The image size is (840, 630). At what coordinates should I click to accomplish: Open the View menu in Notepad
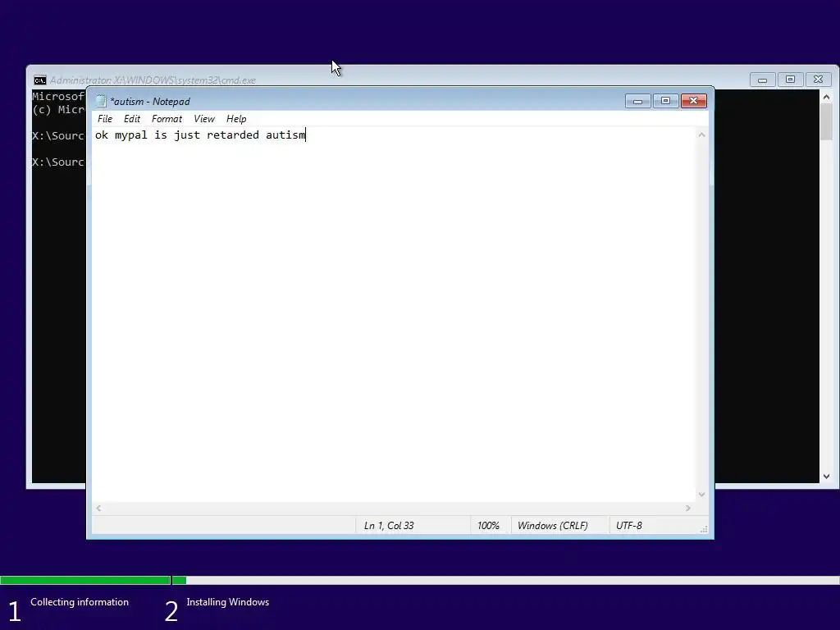[204, 119]
